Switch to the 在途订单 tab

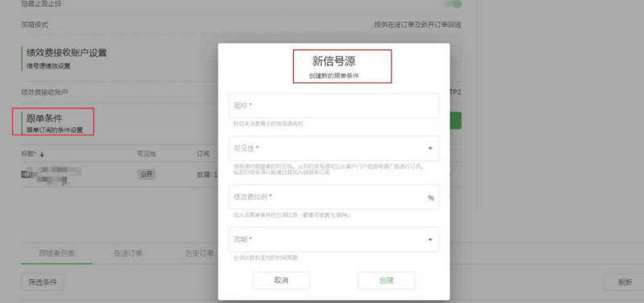128,253
